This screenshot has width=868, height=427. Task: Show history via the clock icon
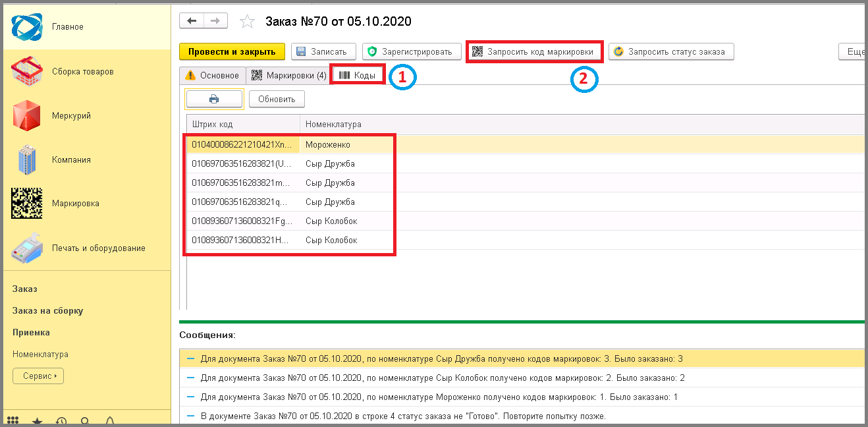click(x=61, y=421)
